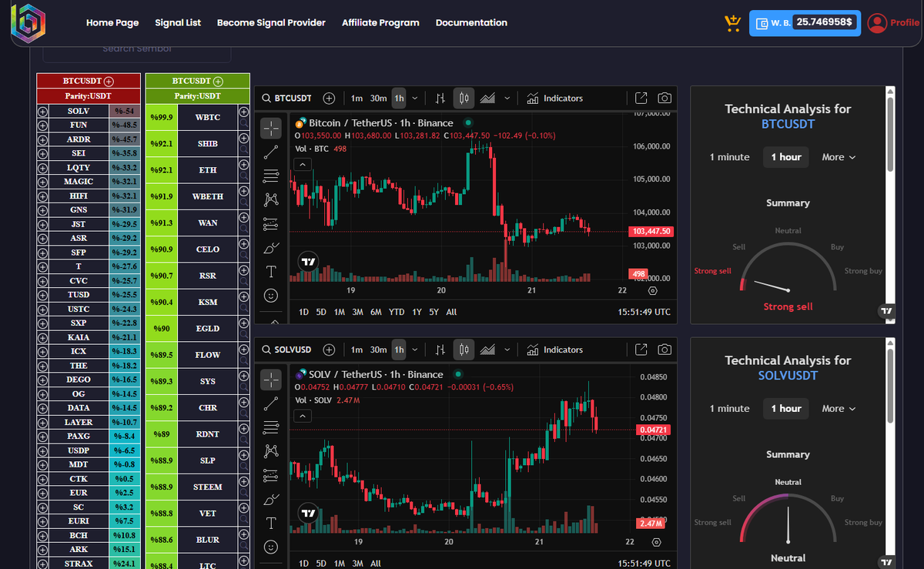Take a snapshot of the BTCUSDT chart
The height and width of the screenshot is (569, 924).
(664, 98)
